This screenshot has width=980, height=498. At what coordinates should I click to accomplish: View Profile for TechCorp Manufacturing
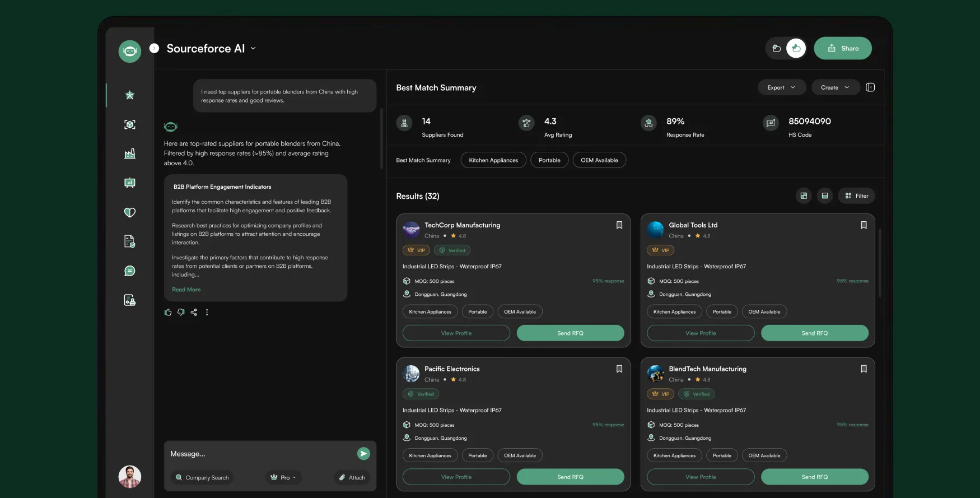tap(456, 333)
